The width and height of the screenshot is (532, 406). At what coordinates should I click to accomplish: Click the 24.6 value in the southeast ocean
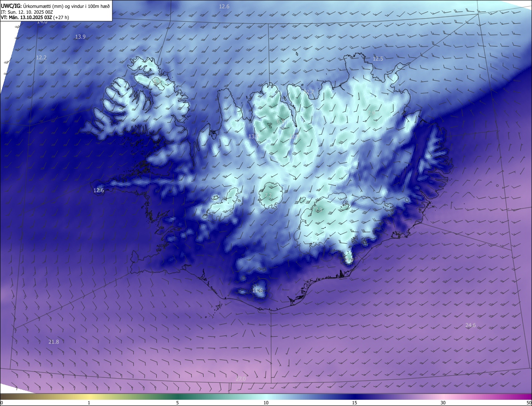(x=470, y=325)
